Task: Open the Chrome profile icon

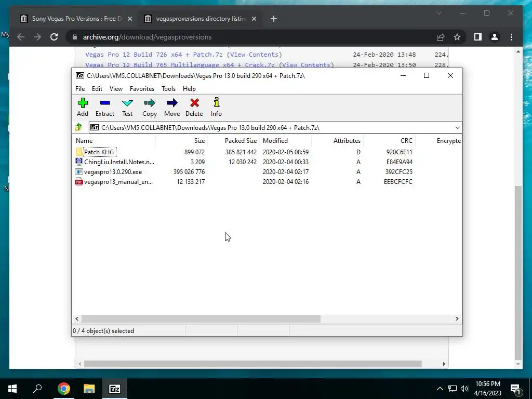Action: click(495, 37)
